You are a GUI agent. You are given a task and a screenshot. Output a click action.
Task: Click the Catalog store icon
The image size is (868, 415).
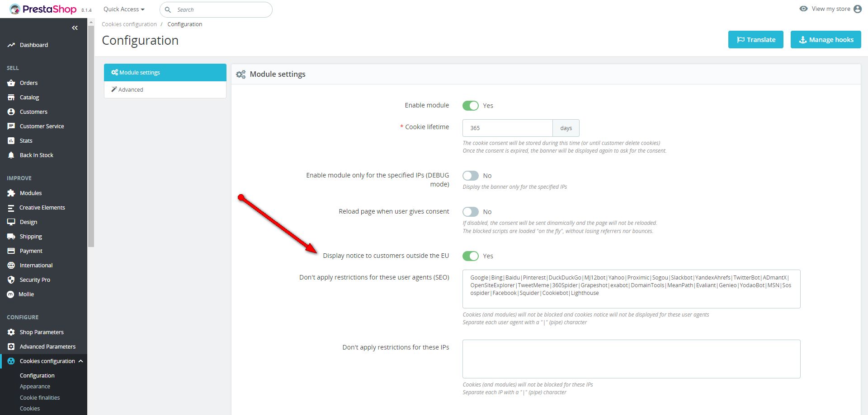click(x=11, y=98)
